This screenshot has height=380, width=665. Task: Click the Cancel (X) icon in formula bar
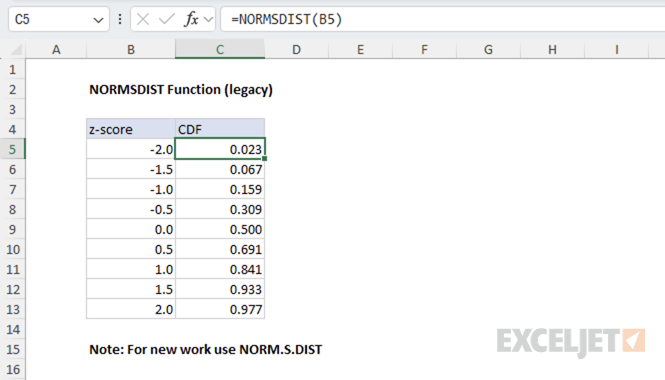143,19
